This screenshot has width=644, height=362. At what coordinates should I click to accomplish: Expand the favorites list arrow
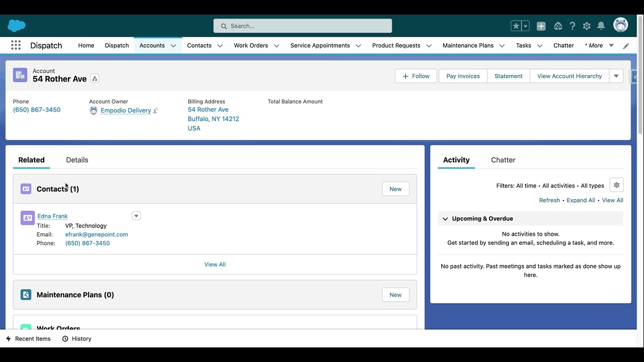(525, 26)
